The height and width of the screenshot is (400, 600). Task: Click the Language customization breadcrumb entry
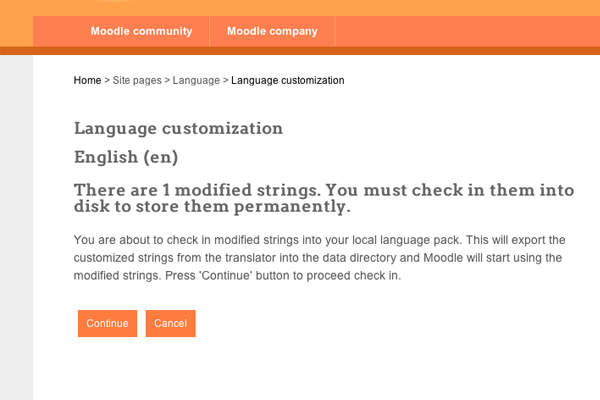(x=288, y=80)
